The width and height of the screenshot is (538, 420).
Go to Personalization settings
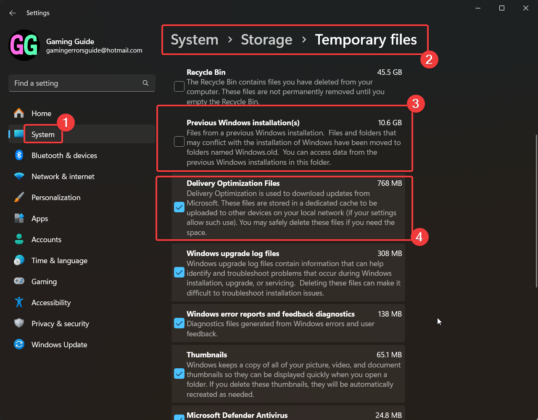(x=82, y=197)
